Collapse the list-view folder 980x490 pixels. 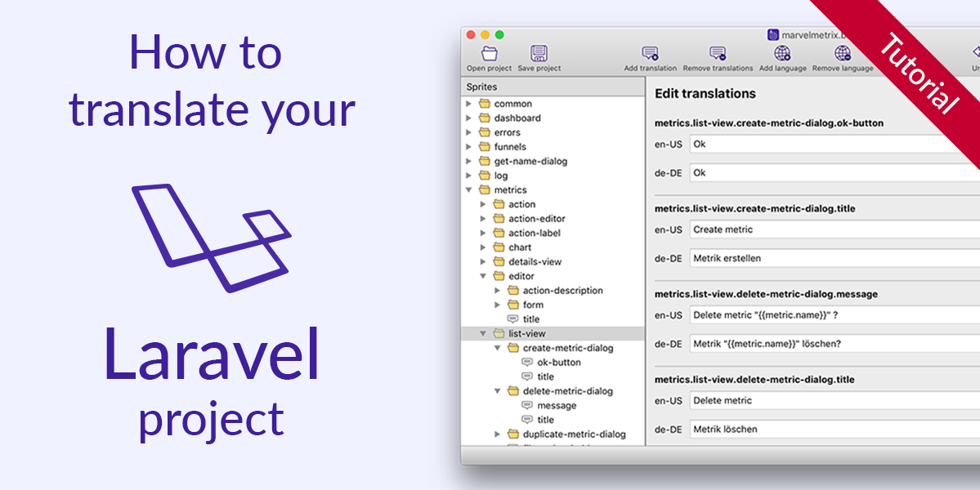tap(482, 333)
